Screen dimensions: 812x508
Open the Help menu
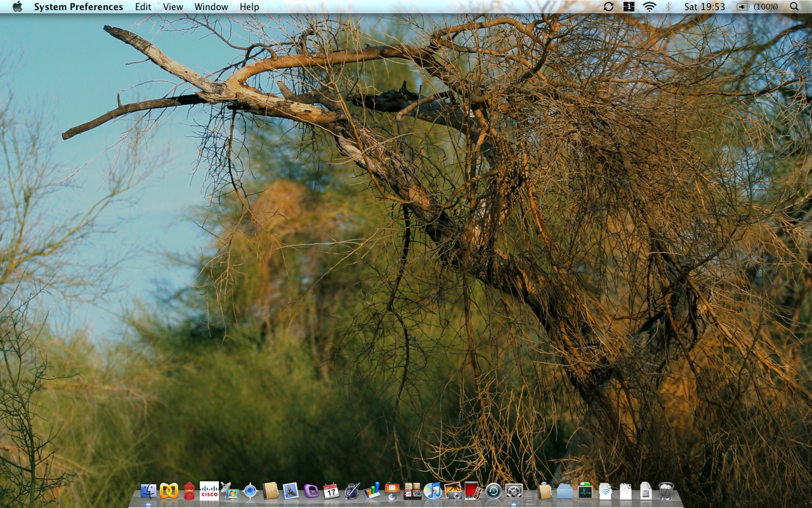click(x=249, y=7)
